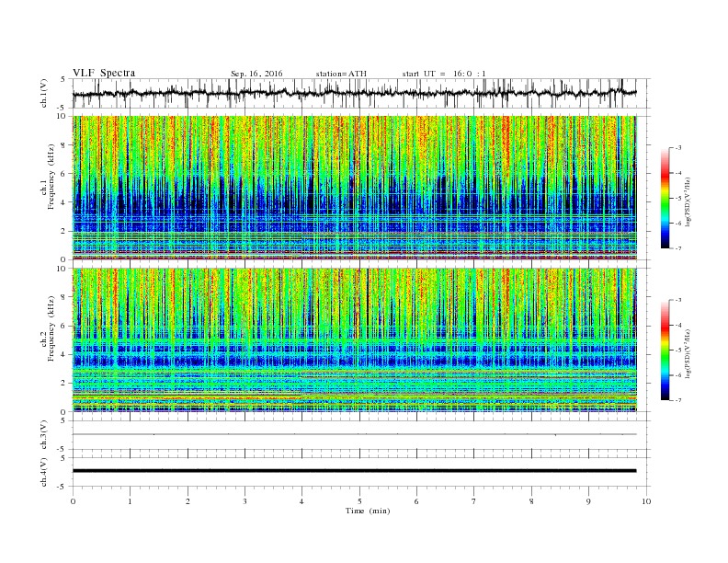This screenshot has width=728, height=563.
Task: Click the '-3' label on upper colorbar
Action: coord(677,148)
